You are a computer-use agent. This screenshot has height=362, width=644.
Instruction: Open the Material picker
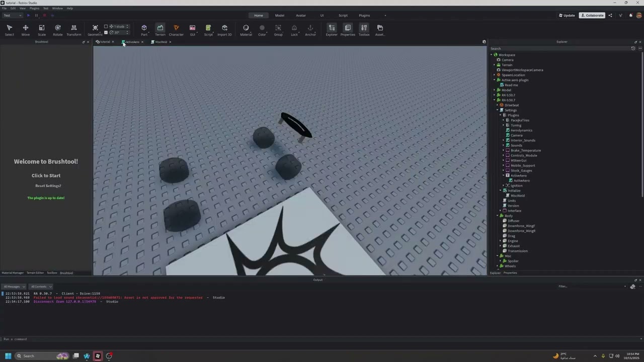(x=246, y=30)
